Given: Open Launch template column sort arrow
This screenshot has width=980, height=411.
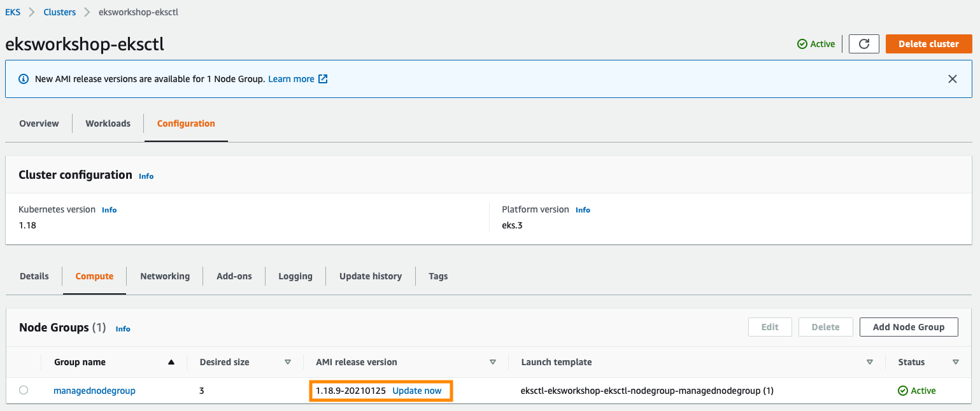Looking at the screenshot, I should point(870,362).
